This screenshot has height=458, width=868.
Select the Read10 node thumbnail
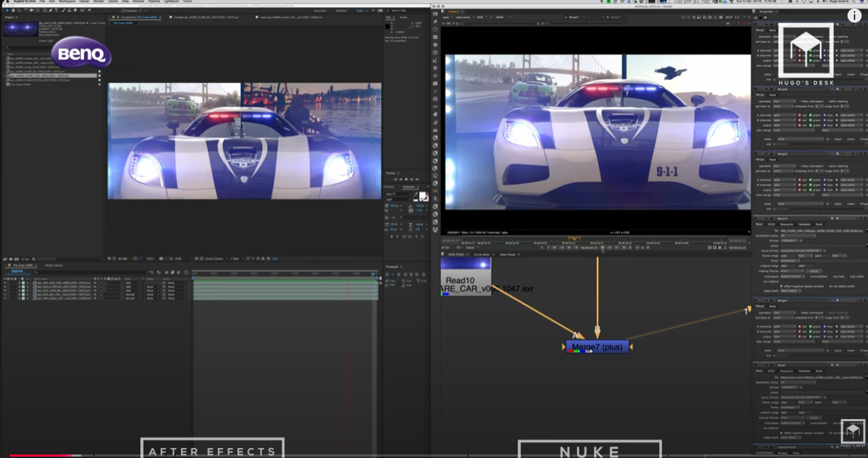point(465,275)
